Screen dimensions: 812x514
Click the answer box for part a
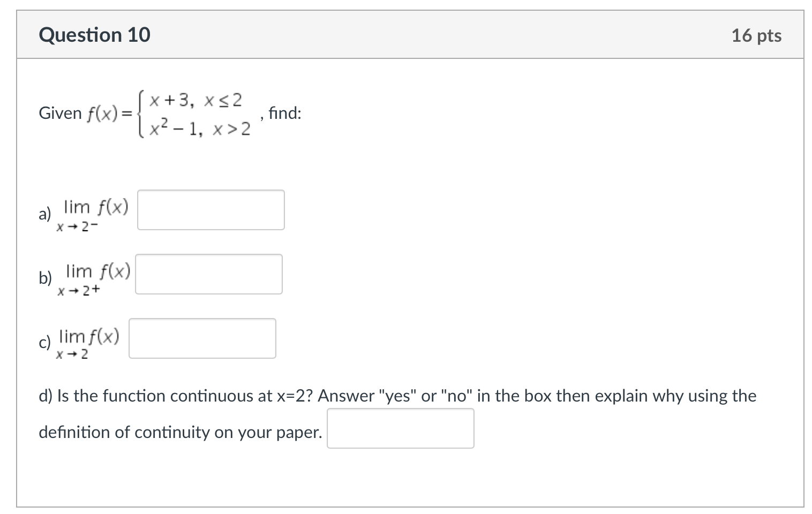pyautogui.click(x=210, y=209)
